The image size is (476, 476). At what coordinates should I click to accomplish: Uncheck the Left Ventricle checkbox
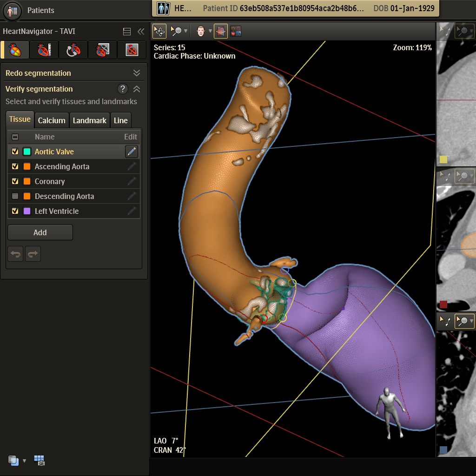pos(15,211)
